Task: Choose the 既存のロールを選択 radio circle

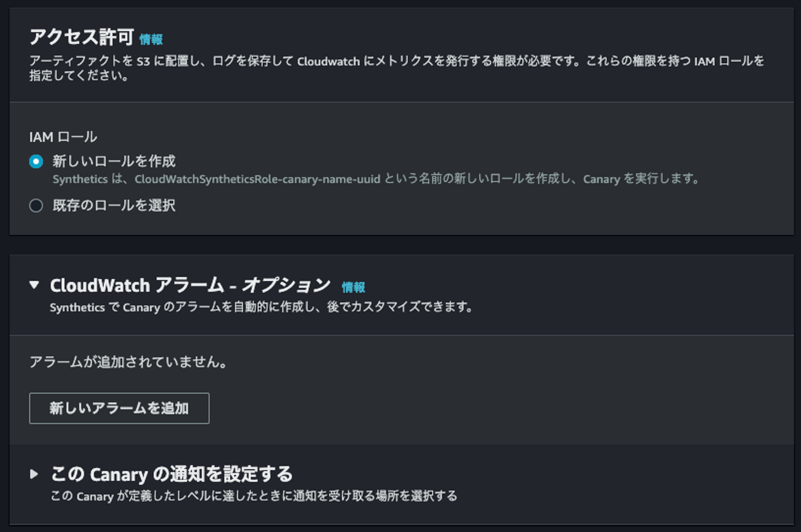Action: (x=36, y=206)
